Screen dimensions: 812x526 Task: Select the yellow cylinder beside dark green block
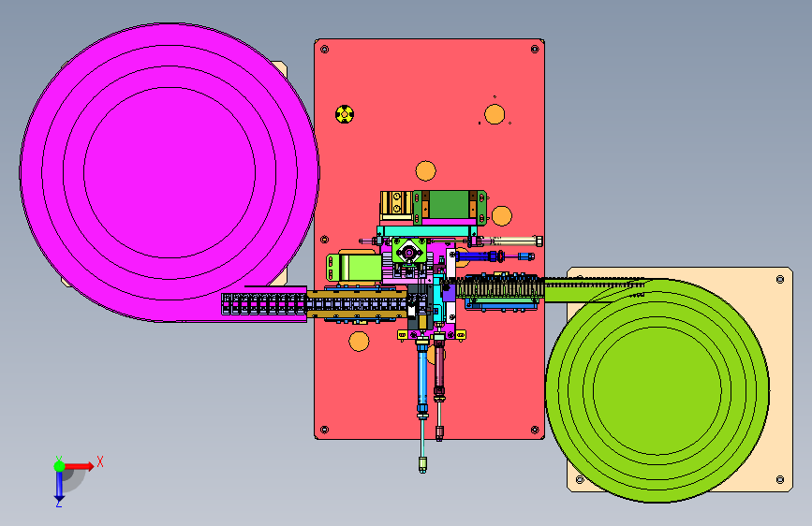[396, 206]
